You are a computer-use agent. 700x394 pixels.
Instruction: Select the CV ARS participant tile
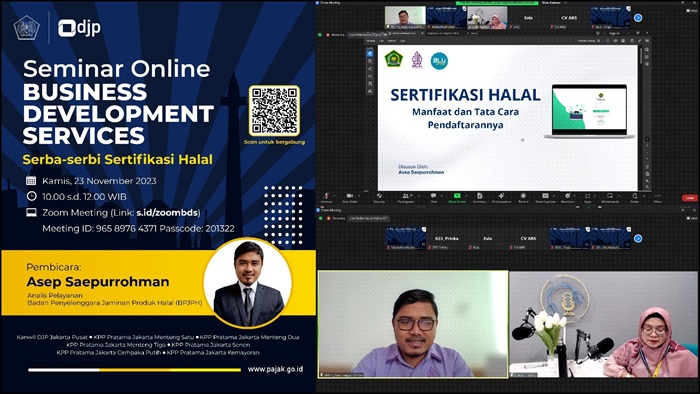pyautogui.click(x=569, y=18)
